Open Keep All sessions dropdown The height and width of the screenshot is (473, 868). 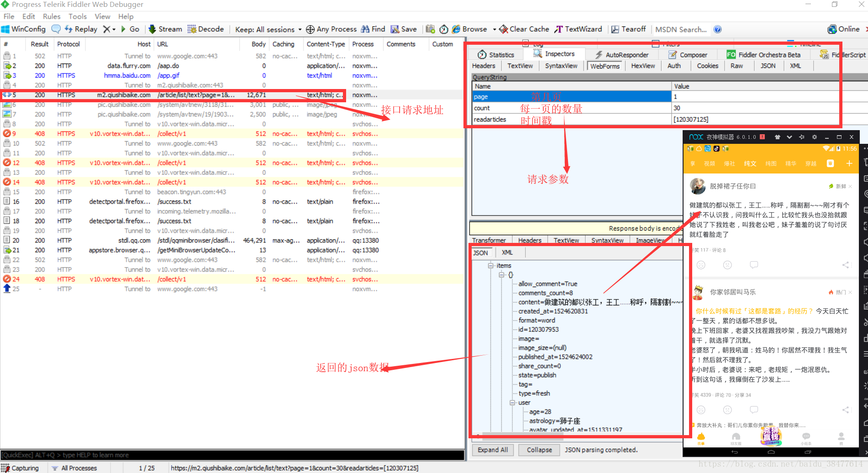coord(268,30)
